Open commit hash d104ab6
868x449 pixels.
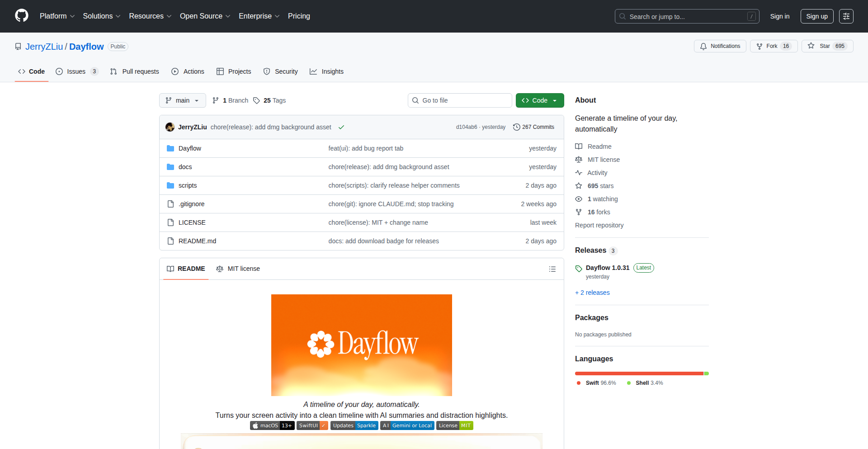pos(467,127)
